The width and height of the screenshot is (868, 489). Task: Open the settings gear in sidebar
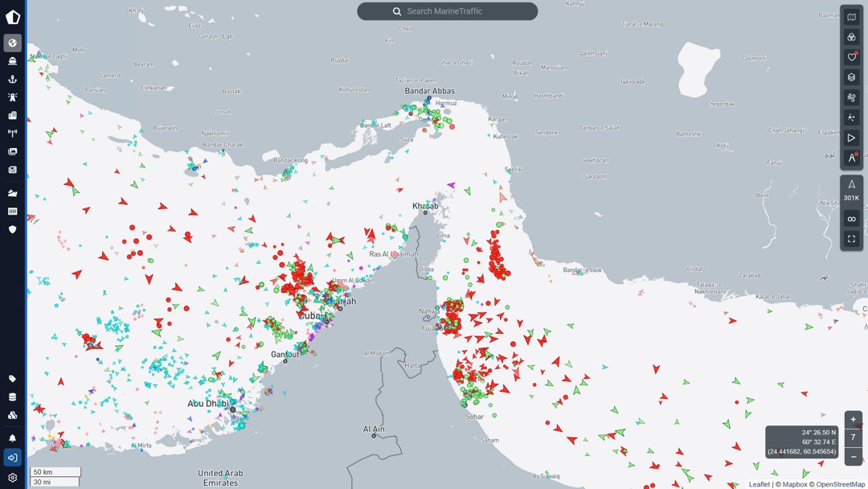[13, 478]
